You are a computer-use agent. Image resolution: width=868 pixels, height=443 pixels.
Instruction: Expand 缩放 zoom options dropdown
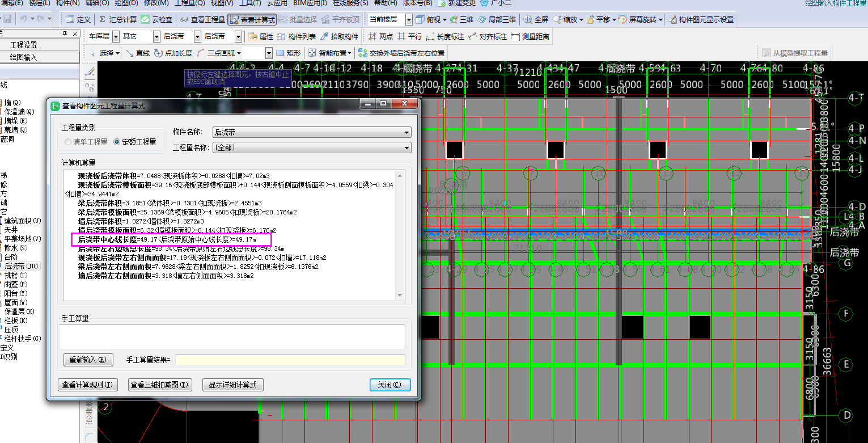581,20
